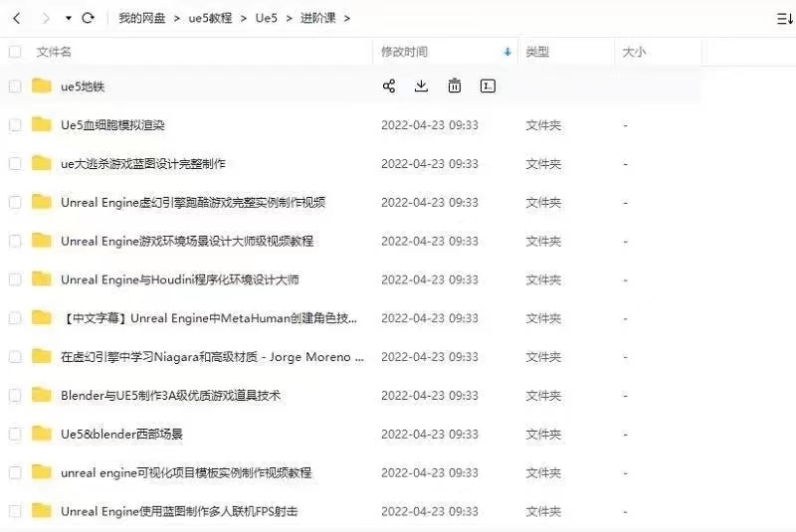This screenshot has width=796, height=532.
Task: Go to ue5教程 breadcrumb folder
Action: tap(210, 18)
